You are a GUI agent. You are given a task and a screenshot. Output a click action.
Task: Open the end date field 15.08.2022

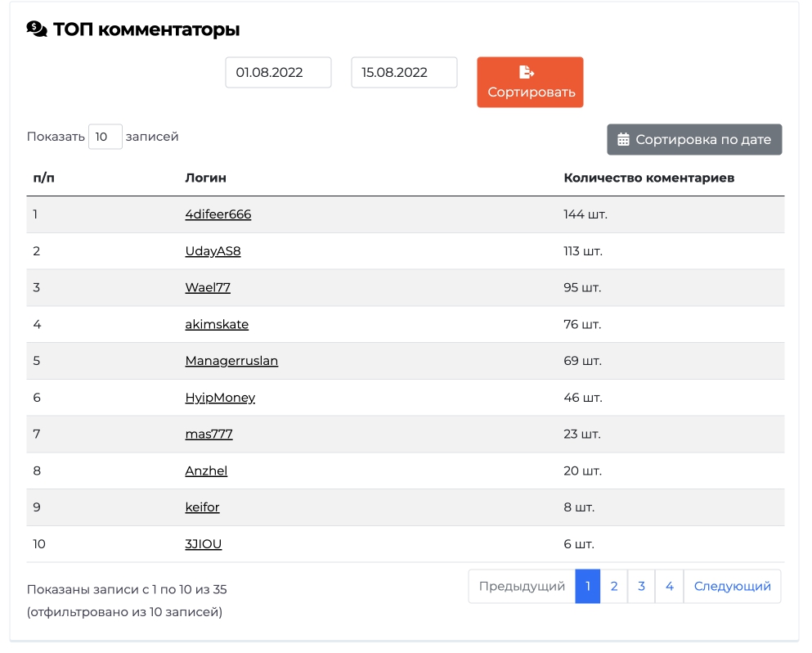(404, 73)
